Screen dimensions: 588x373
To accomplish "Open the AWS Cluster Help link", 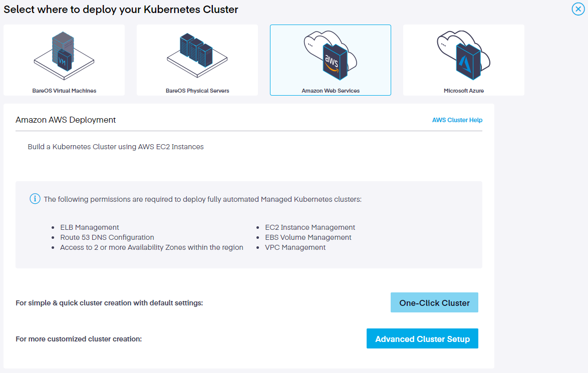I will pos(457,120).
